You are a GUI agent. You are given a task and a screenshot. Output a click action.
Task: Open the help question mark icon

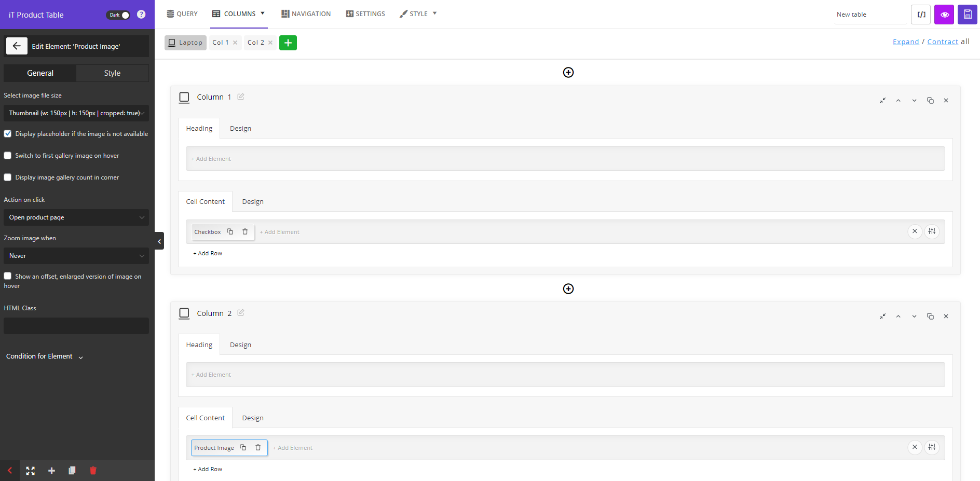[141, 15]
